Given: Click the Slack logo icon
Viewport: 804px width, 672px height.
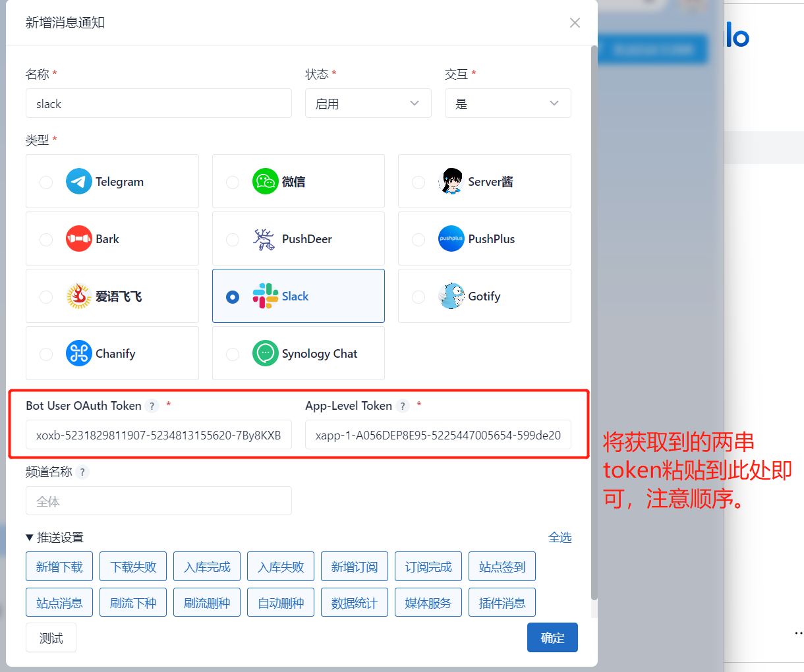Looking at the screenshot, I should click(266, 296).
